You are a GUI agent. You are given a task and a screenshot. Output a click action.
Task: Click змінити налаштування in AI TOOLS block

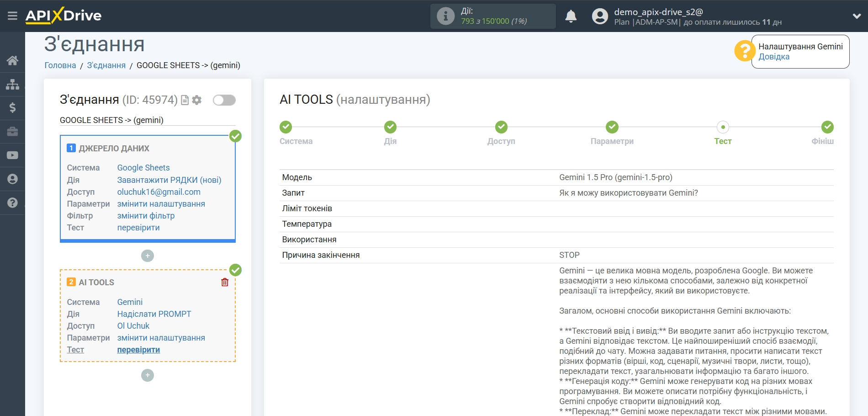[161, 338]
